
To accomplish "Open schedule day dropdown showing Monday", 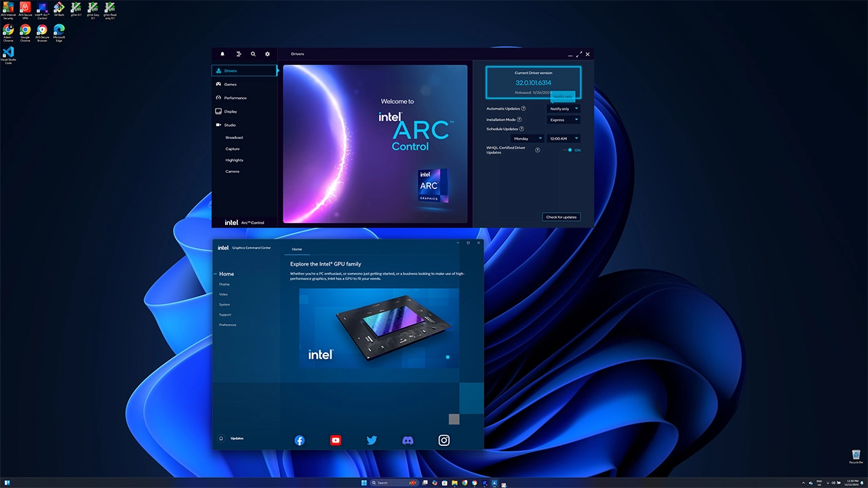I will (x=528, y=138).
